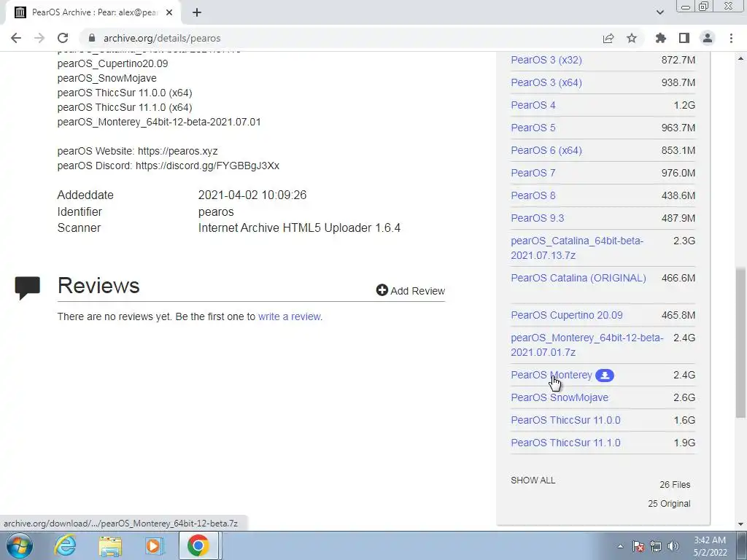Open Windows Media Player in taskbar
747x560 pixels.
coord(153,545)
